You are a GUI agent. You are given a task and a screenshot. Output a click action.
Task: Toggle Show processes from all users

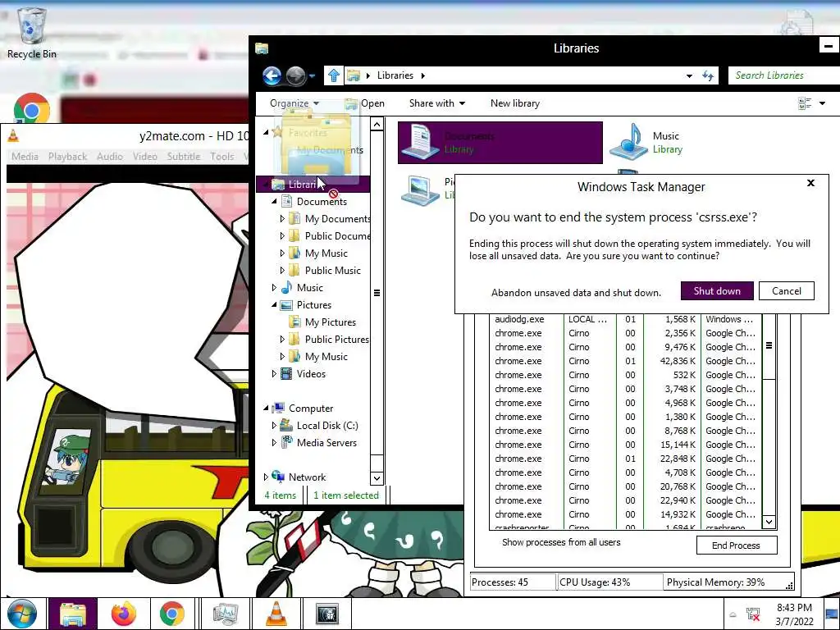coord(561,542)
